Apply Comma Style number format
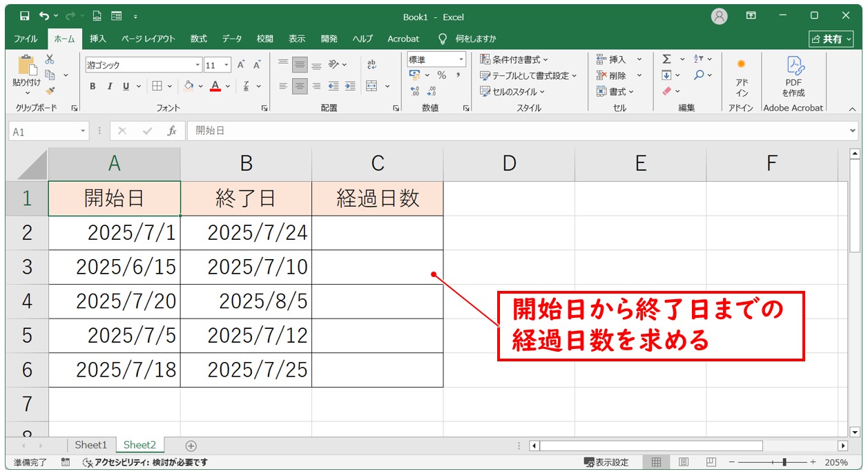 click(x=458, y=75)
